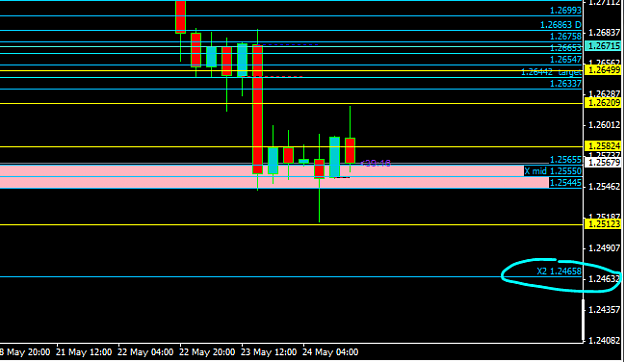Select the yellow 1.26499 price tag

(x=603, y=70)
